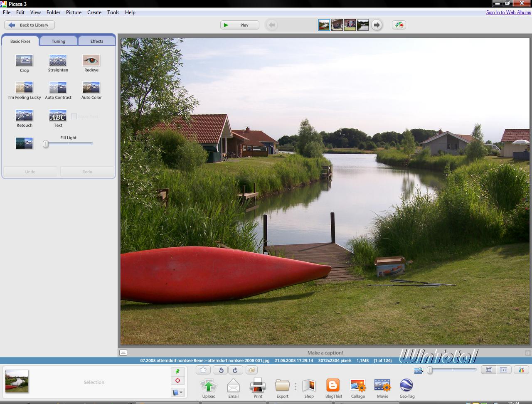Toggle the caption display button
The width and height of the screenshot is (532, 404).
[x=123, y=352]
